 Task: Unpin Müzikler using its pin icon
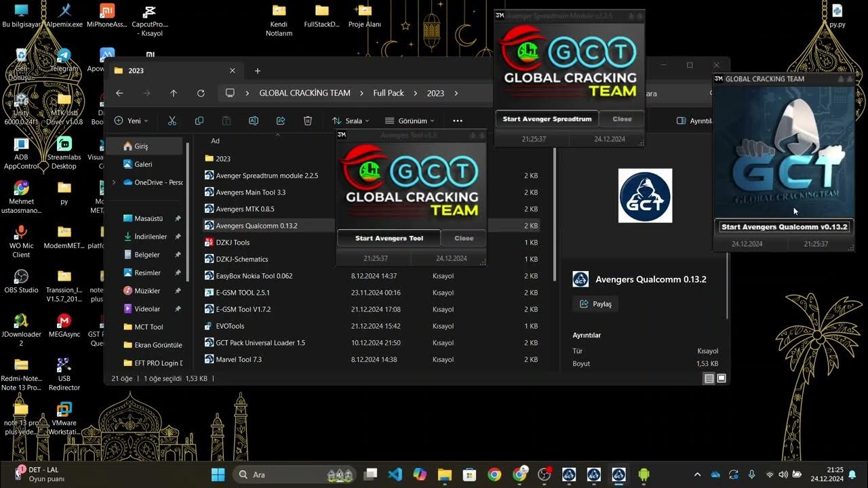tap(178, 291)
